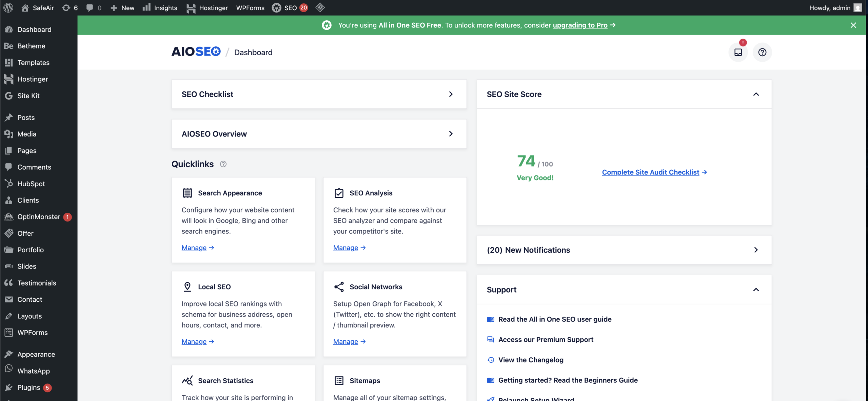Open the updates icon showing 6
The image size is (868, 401).
click(x=66, y=7)
